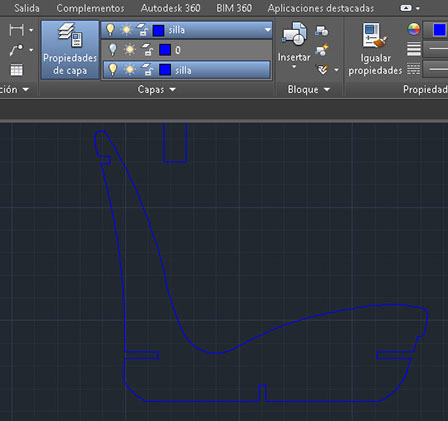Click the edit attributes icon

pyautogui.click(x=323, y=70)
